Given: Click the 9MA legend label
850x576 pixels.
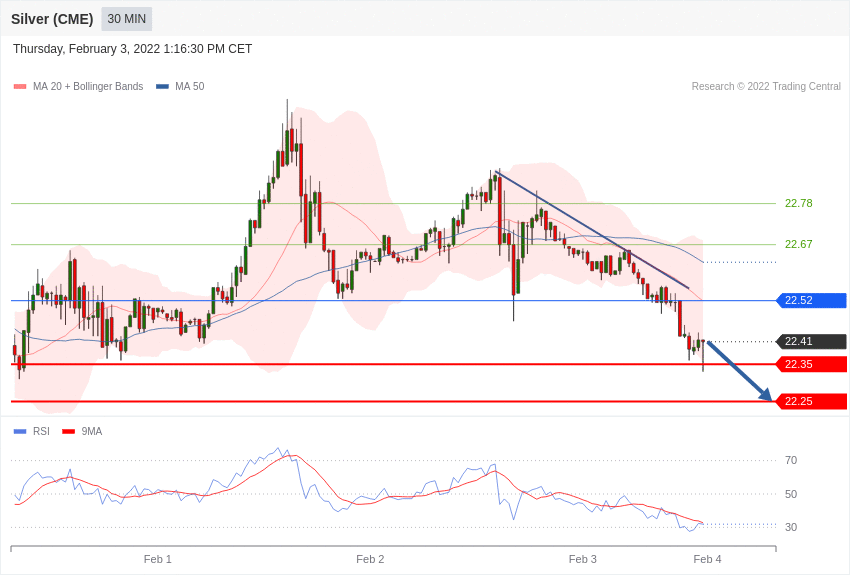Looking at the screenshot, I should click(x=92, y=431).
